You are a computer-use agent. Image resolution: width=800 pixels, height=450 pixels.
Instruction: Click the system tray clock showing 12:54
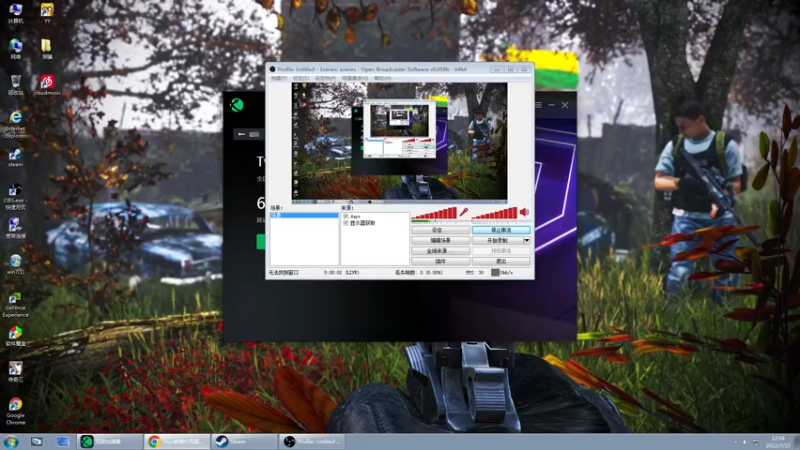(778, 442)
